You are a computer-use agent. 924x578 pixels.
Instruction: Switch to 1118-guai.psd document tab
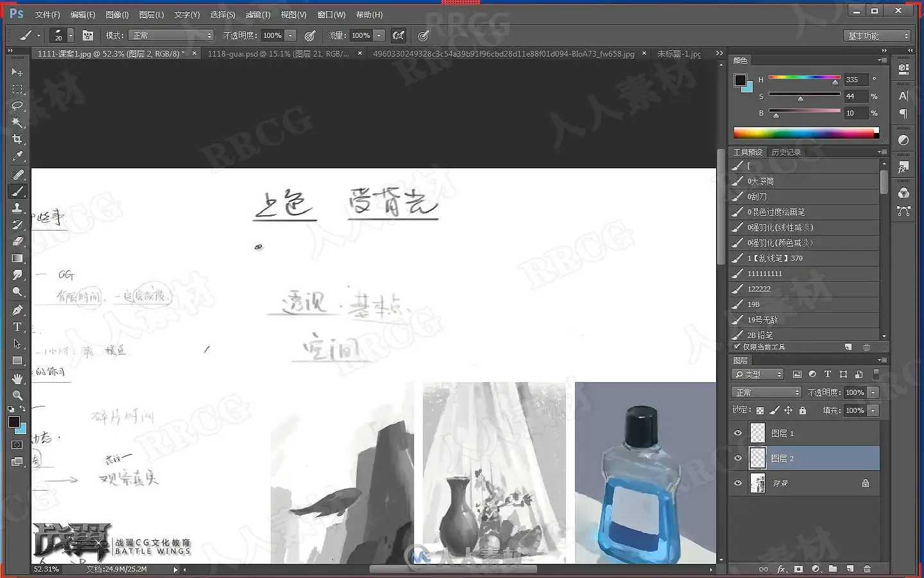(x=278, y=54)
